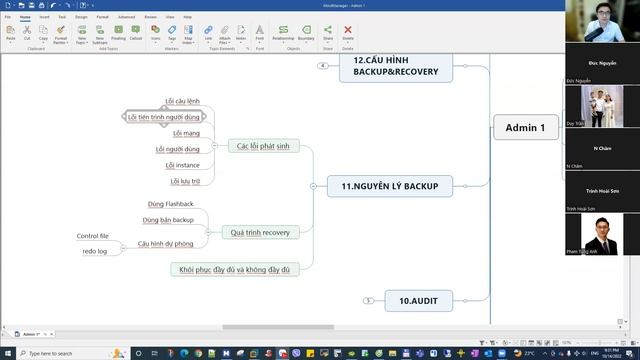The width and height of the screenshot is (640, 360).
Task: Undo the last action
Action: 53,5
